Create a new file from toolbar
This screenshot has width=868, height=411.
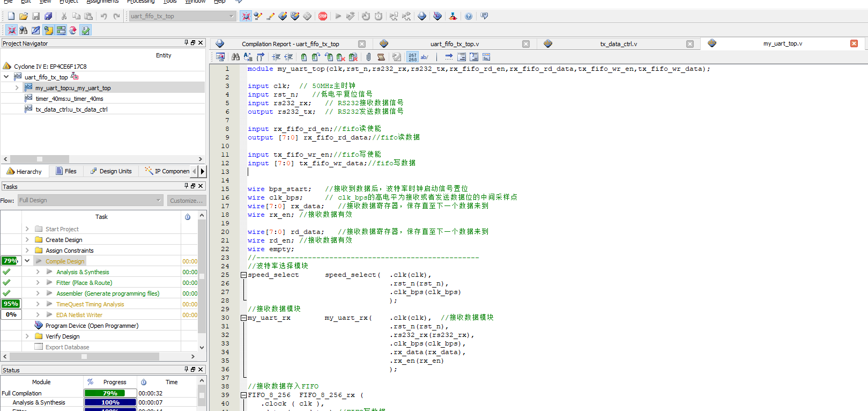click(x=11, y=16)
